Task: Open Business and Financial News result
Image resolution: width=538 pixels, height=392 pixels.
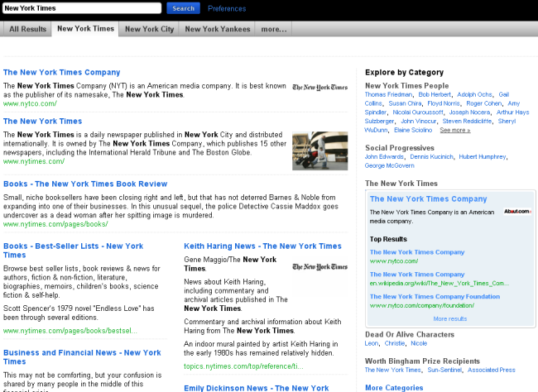Action: pos(82,357)
